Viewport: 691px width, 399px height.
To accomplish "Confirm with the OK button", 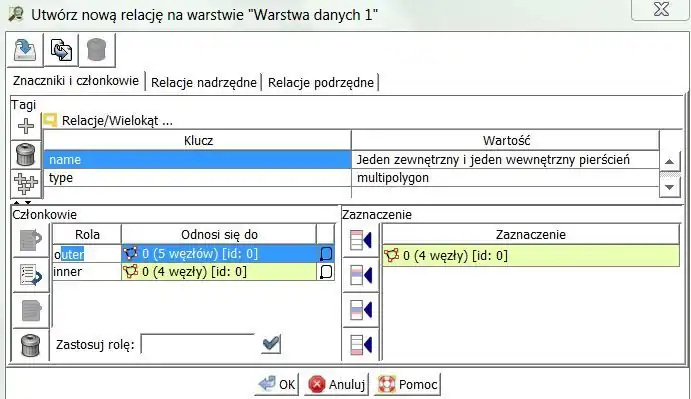I will 277,384.
